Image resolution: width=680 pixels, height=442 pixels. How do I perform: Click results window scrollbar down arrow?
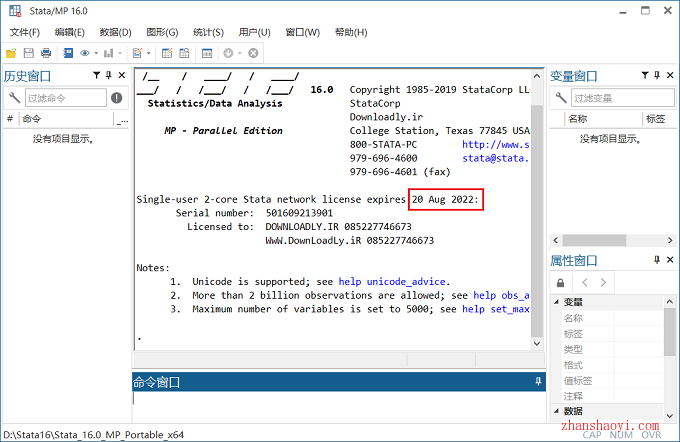click(537, 344)
